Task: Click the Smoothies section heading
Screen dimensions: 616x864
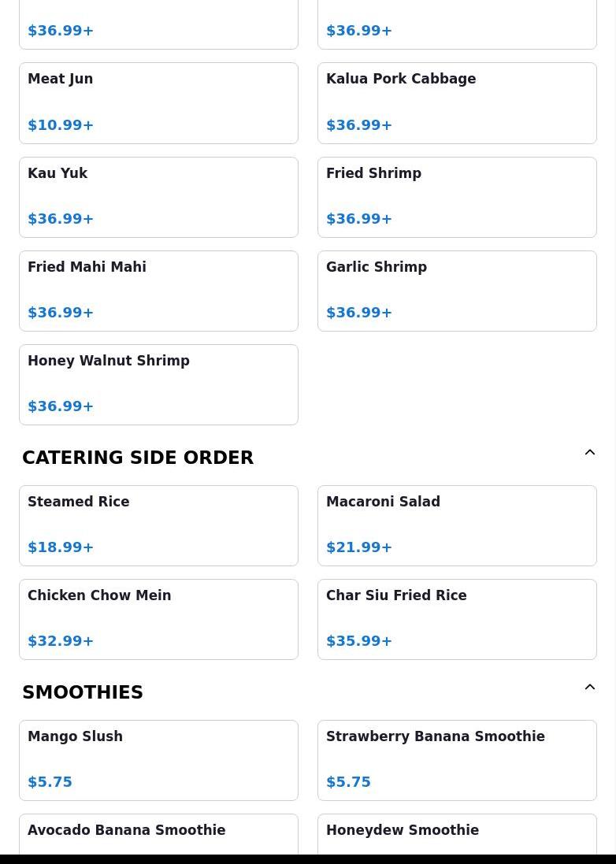Action: [83, 692]
